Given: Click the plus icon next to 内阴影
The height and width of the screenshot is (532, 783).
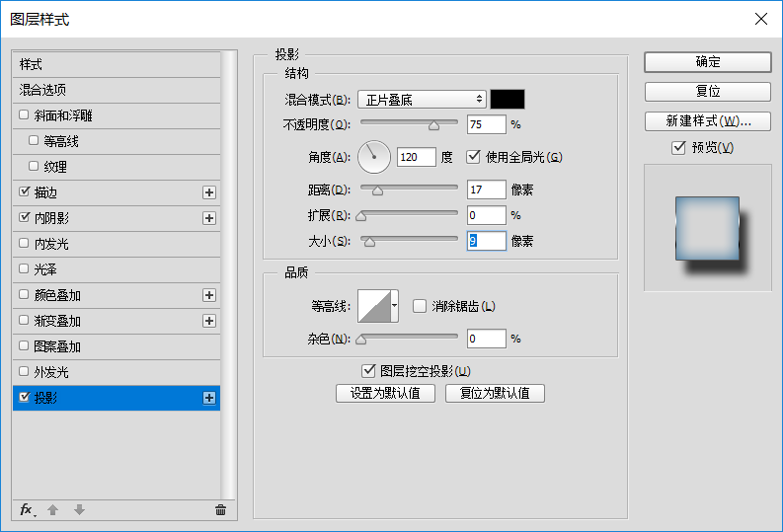Looking at the screenshot, I should (209, 218).
